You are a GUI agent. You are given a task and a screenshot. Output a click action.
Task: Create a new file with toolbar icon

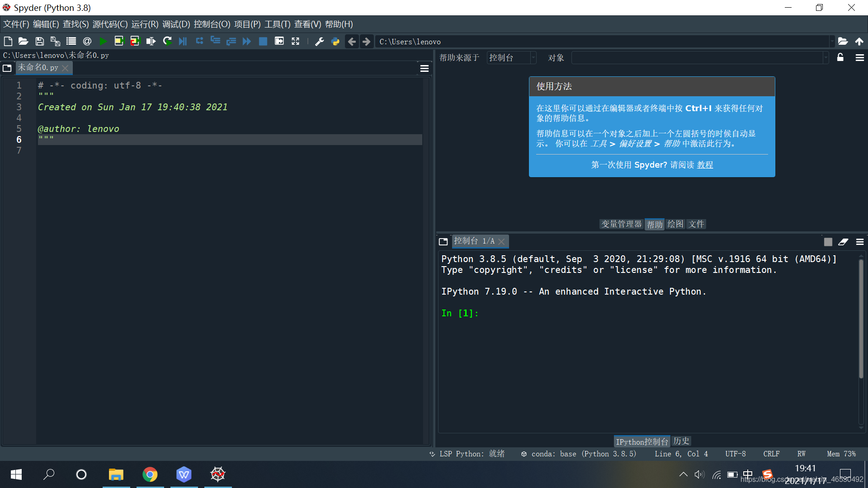point(8,41)
